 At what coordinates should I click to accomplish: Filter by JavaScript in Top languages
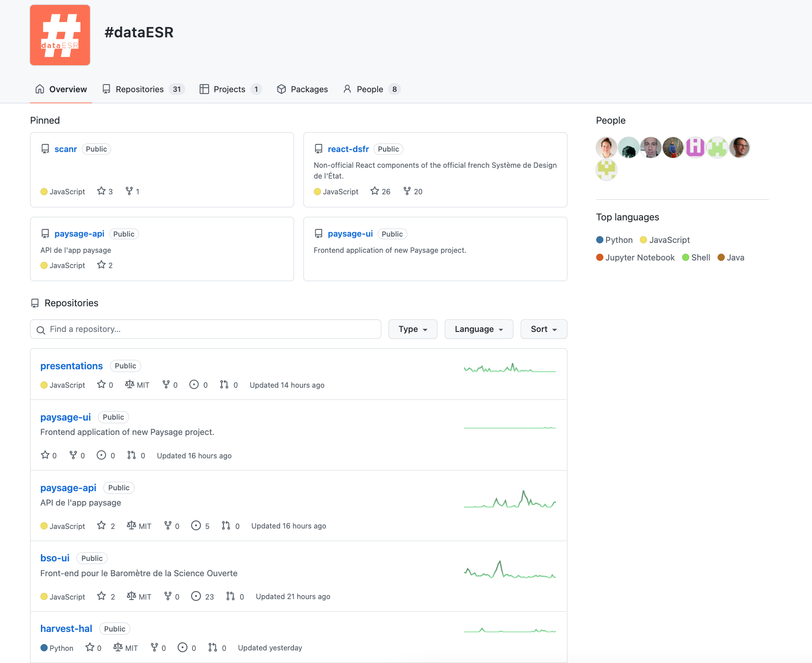point(665,240)
